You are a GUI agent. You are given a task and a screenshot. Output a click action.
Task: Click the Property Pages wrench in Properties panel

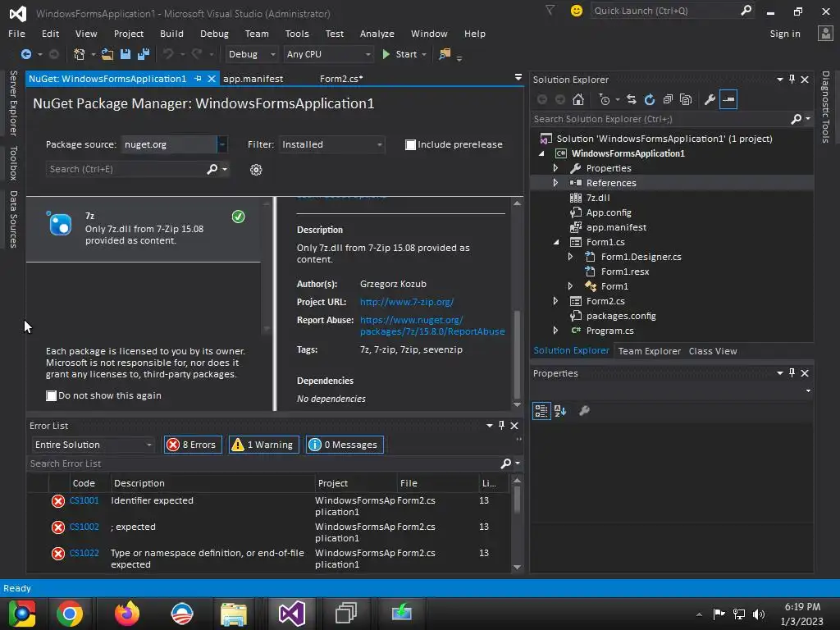tap(584, 411)
